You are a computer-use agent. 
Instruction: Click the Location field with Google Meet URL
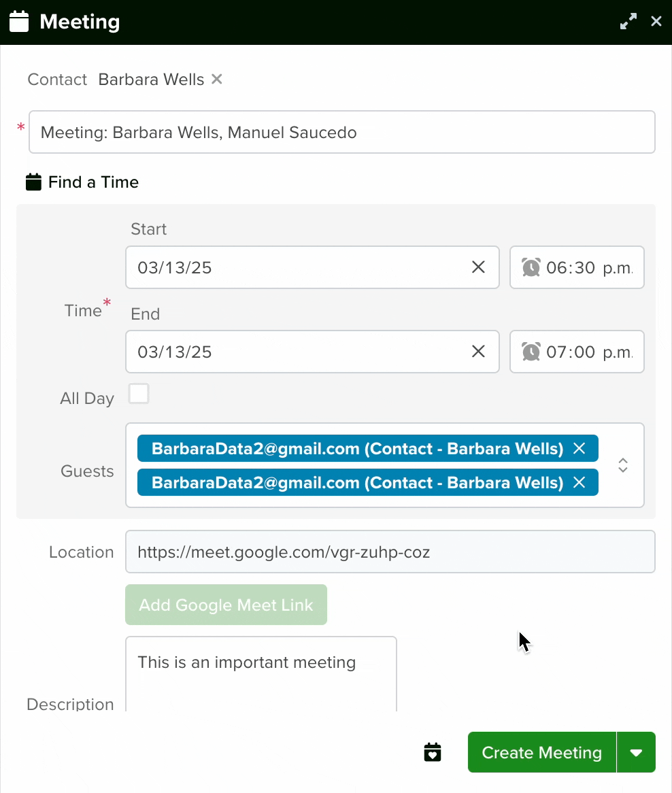coord(390,552)
